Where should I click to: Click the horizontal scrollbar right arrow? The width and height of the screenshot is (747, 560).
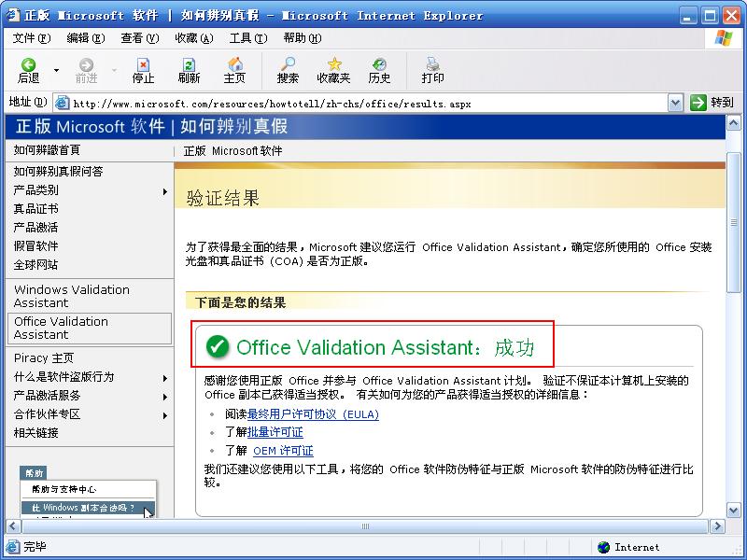(717, 525)
